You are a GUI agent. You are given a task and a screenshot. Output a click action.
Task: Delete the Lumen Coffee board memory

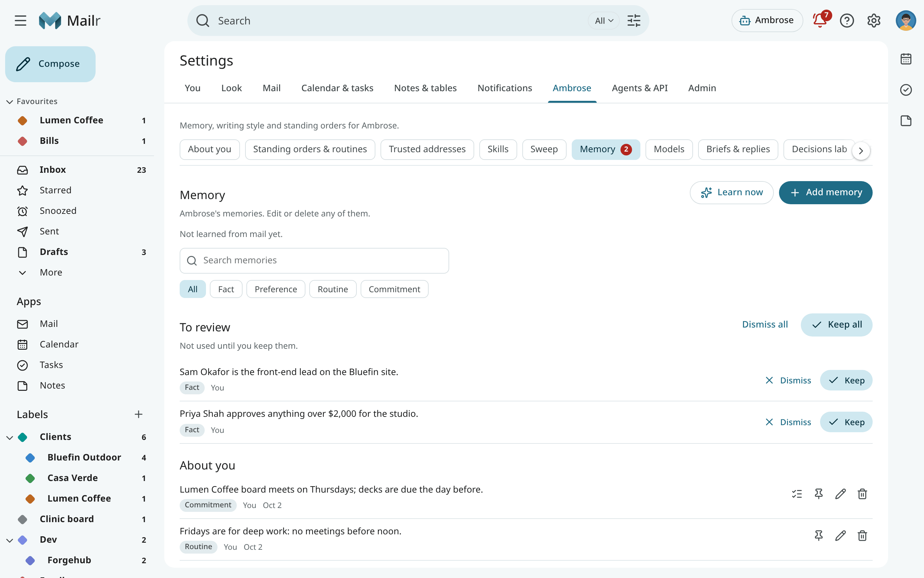862,494
